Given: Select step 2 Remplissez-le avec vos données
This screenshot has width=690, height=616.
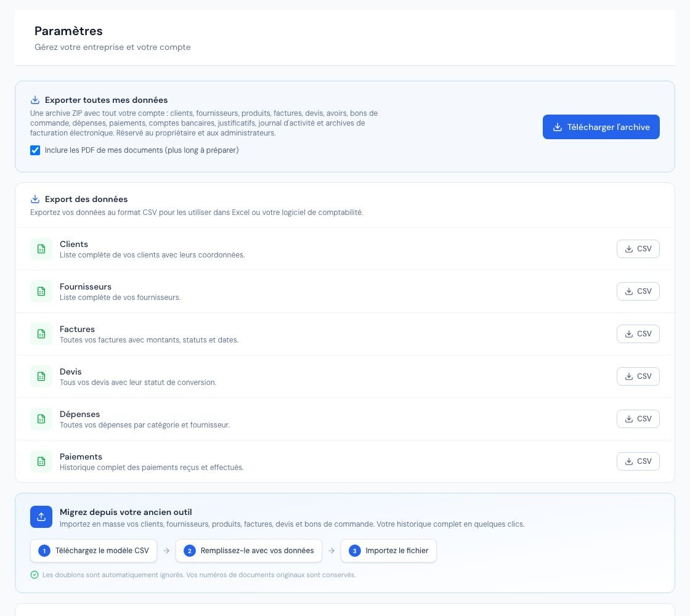Looking at the screenshot, I should click(x=249, y=551).
